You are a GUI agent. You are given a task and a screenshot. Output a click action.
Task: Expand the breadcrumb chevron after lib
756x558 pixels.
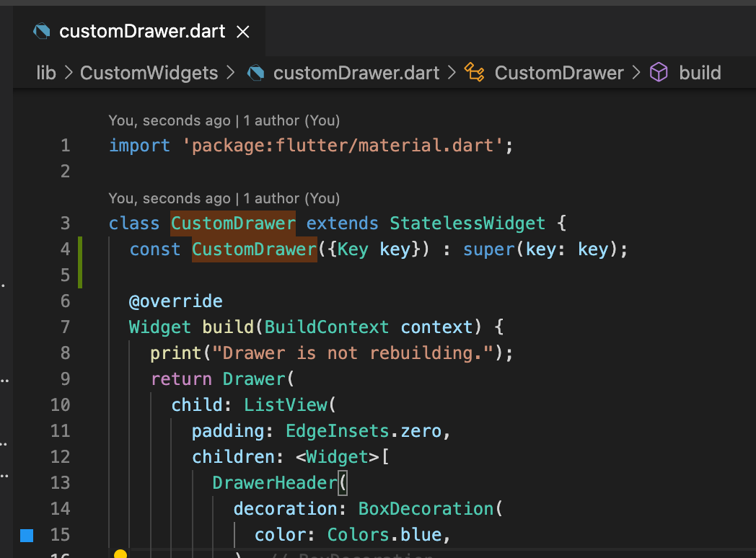67,73
